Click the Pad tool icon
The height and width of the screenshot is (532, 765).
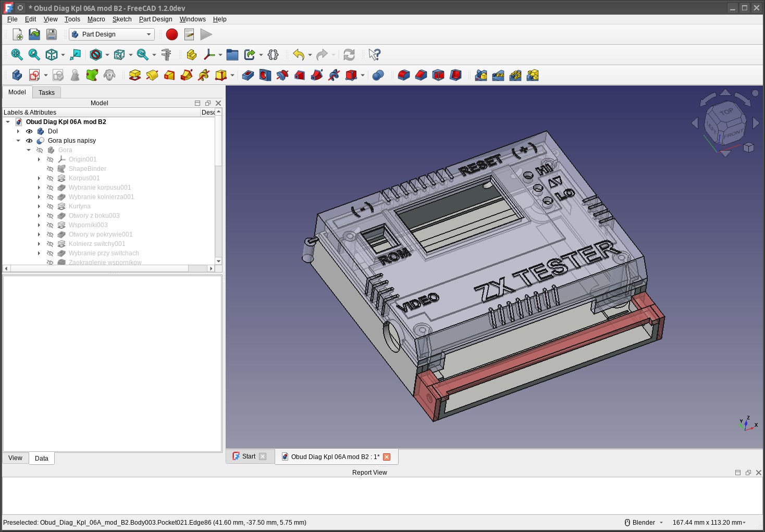coord(135,76)
